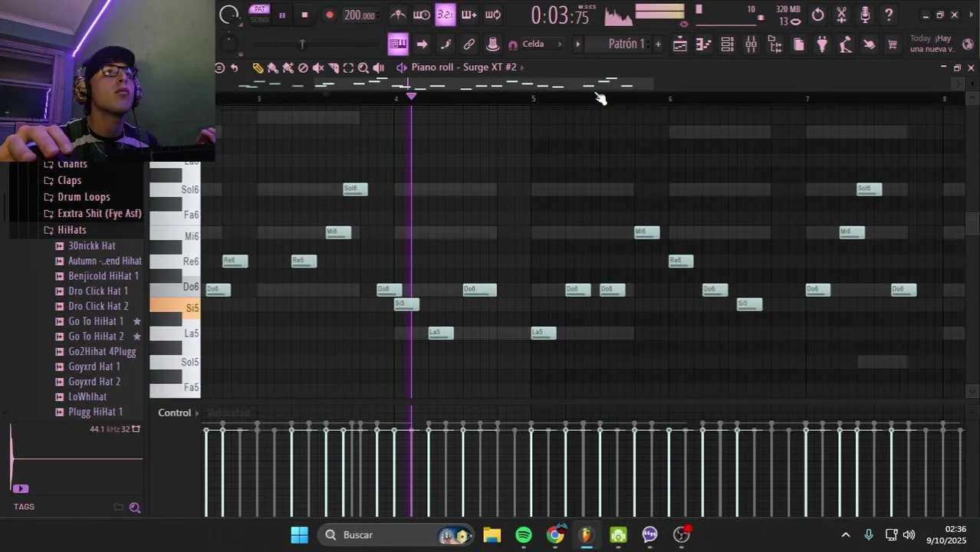Expand the Drum Loops folder
Image resolution: width=980 pixels, height=552 pixels.
tap(84, 197)
